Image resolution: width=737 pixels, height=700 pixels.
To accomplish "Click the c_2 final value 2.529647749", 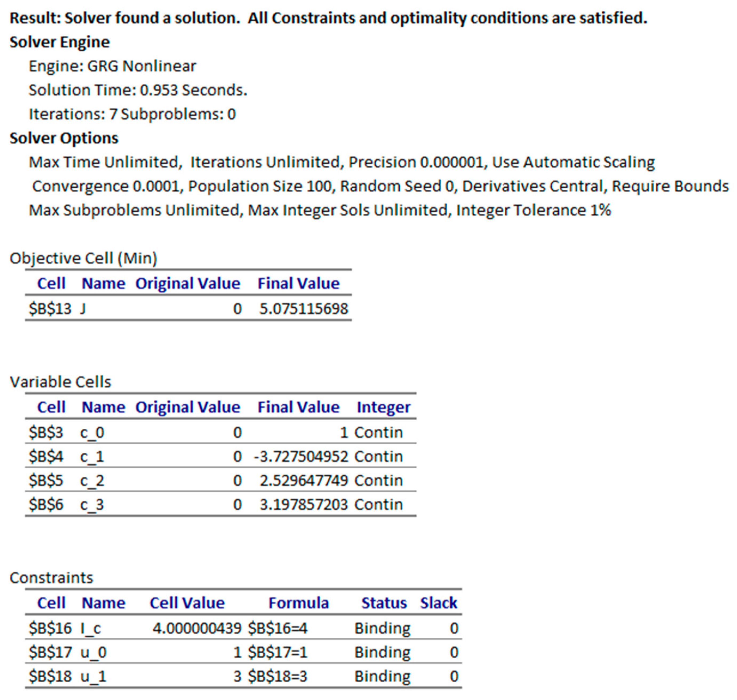I will (303, 480).
